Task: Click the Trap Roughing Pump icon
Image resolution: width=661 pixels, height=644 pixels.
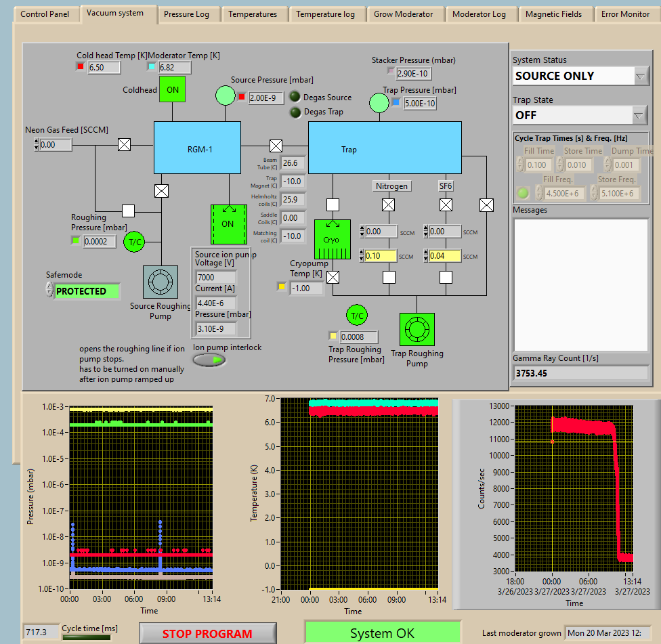Action: 417,330
